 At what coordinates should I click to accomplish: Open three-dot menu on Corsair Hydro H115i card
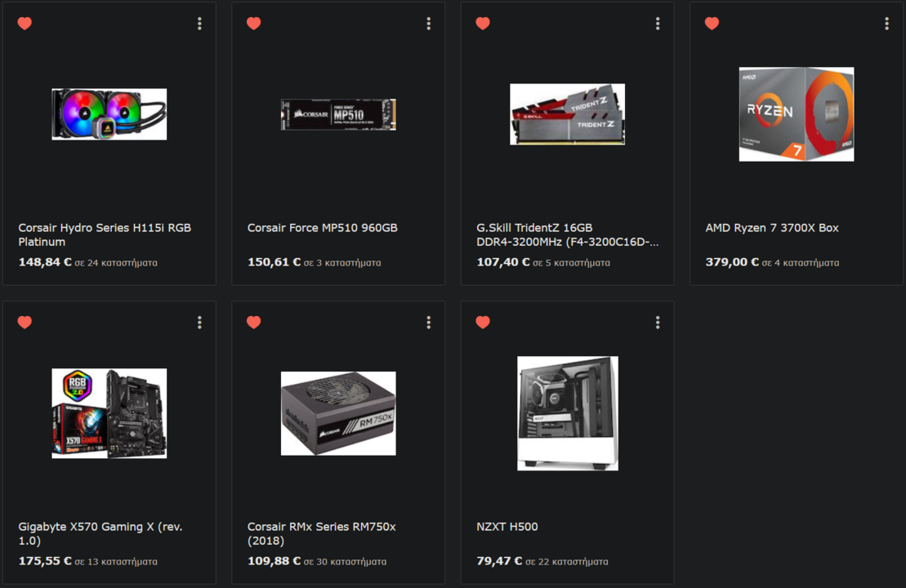tap(199, 23)
